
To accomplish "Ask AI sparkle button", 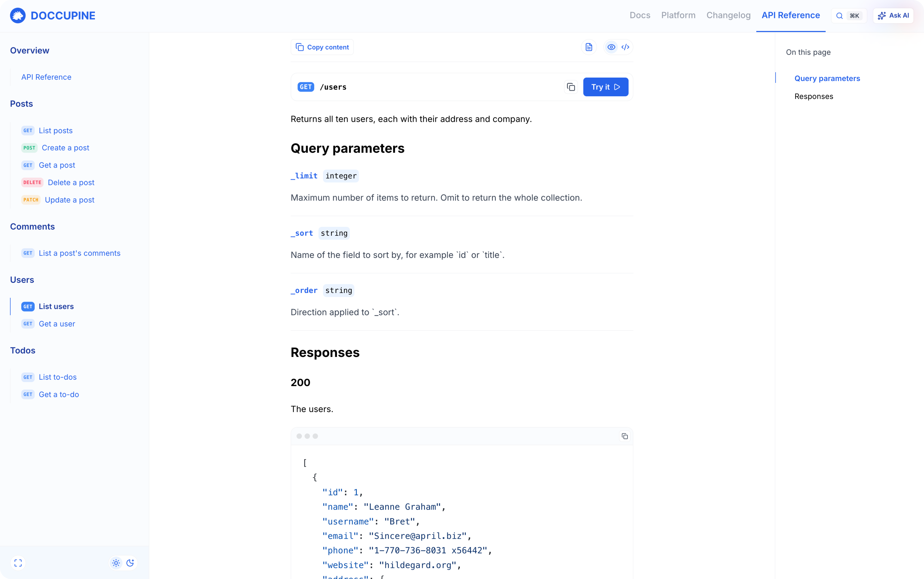I will (x=893, y=16).
